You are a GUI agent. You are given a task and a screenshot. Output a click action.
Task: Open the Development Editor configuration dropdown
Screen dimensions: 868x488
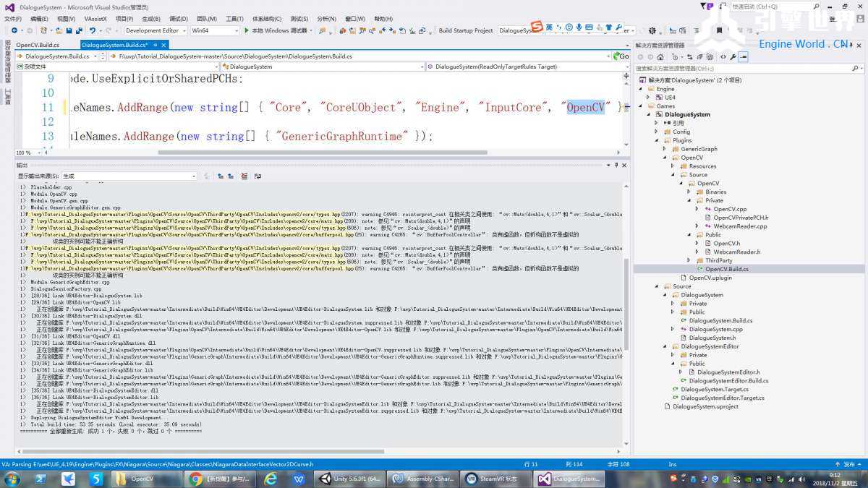(x=156, y=30)
